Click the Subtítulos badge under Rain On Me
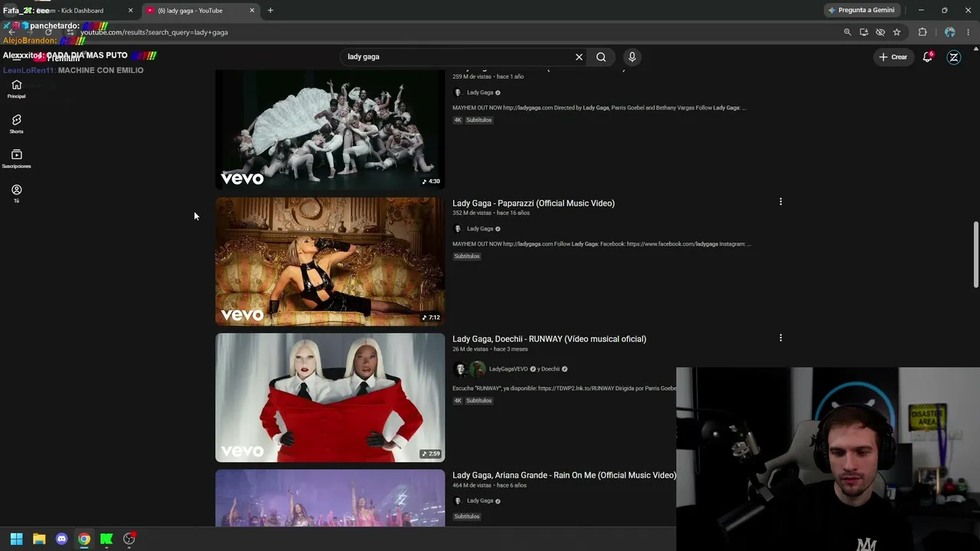The width and height of the screenshot is (980, 551). pos(466,517)
